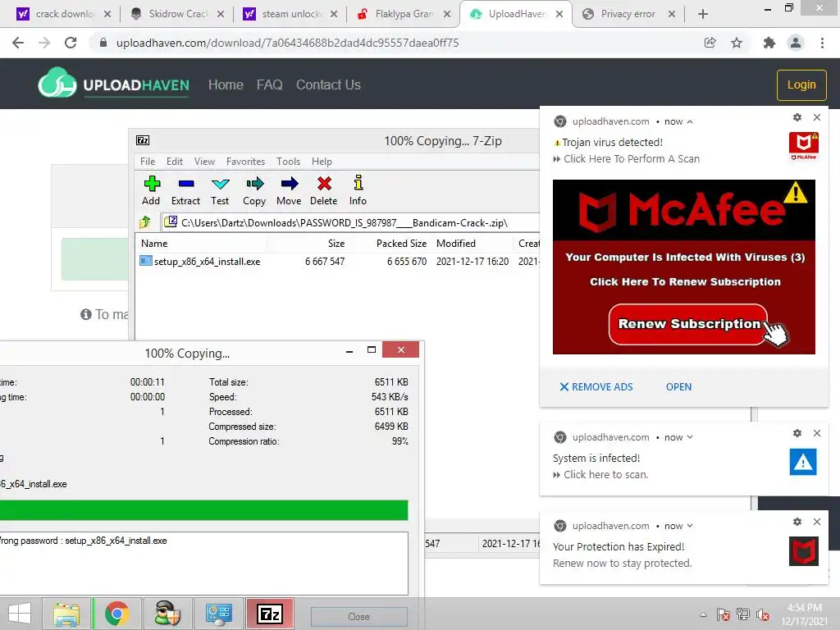Click the muted volume tray icon
The width and height of the screenshot is (840, 630).
pyautogui.click(x=763, y=615)
